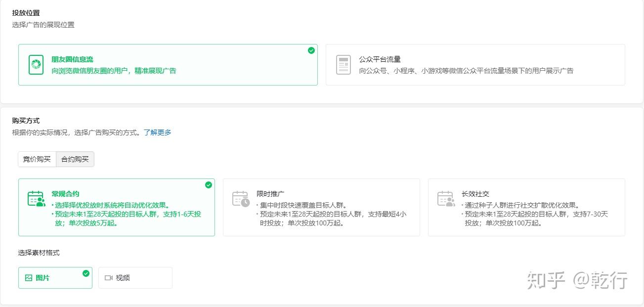Image resolution: width=644 pixels, height=307 pixels.
Task: Select the 朋友圈信息流 title text
Action: coord(72,59)
